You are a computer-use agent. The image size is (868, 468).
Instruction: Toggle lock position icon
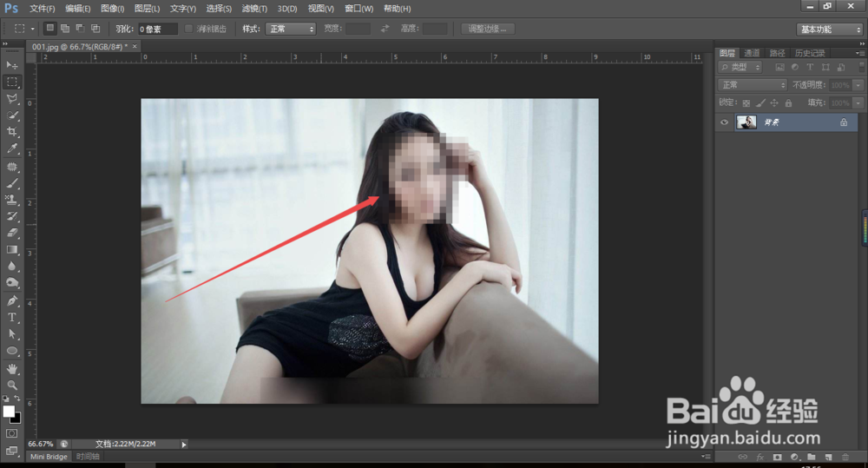coord(774,103)
